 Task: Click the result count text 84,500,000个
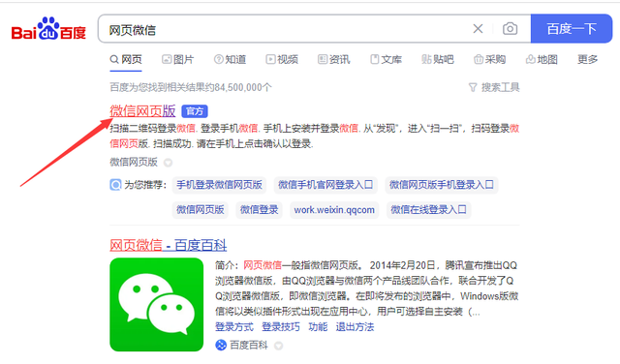(x=243, y=87)
